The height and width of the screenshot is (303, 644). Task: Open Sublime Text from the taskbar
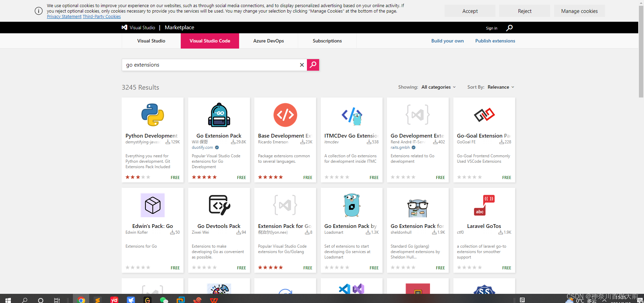pos(98,300)
